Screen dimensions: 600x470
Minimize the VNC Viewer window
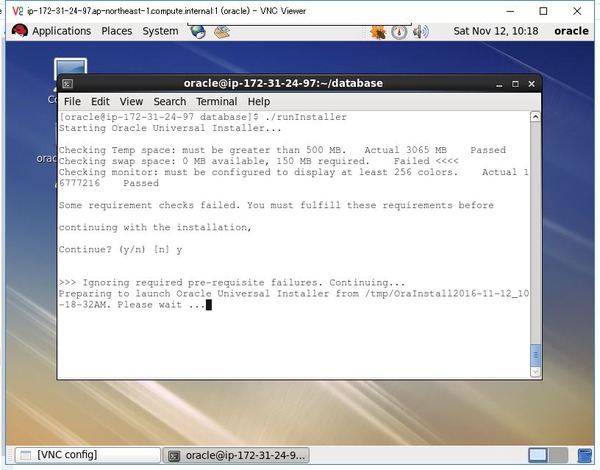click(x=510, y=11)
